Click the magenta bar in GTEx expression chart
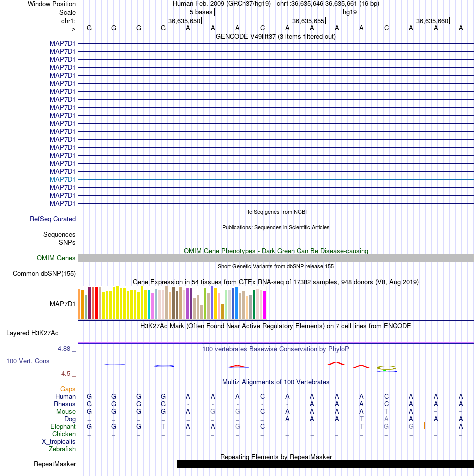 pyautogui.click(x=264, y=305)
